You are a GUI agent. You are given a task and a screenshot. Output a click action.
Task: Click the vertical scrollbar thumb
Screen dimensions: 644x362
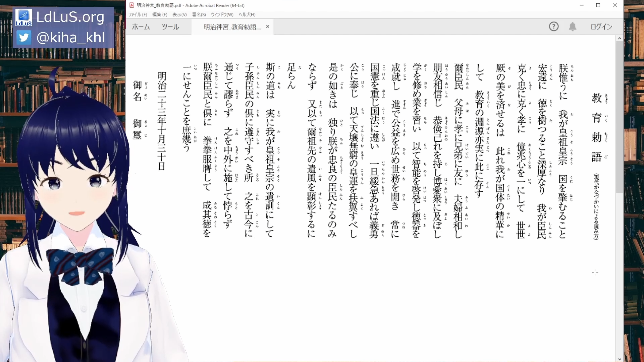click(620, 117)
